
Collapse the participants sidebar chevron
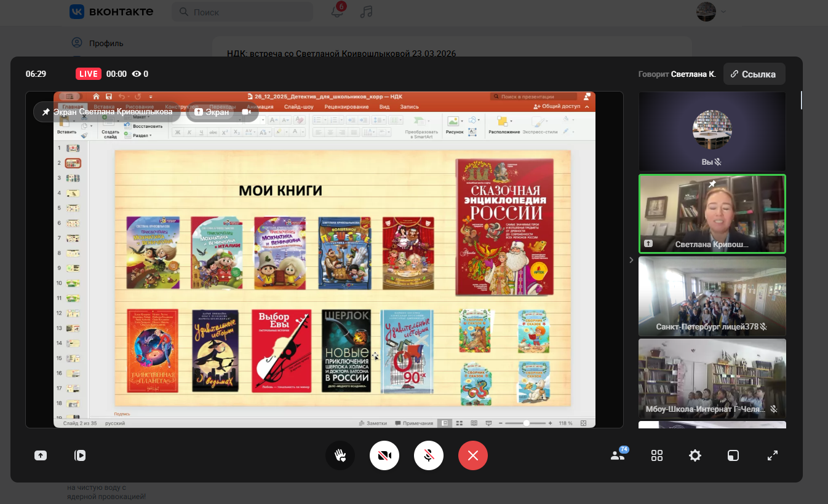pyautogui.click(x=631, y=260)
